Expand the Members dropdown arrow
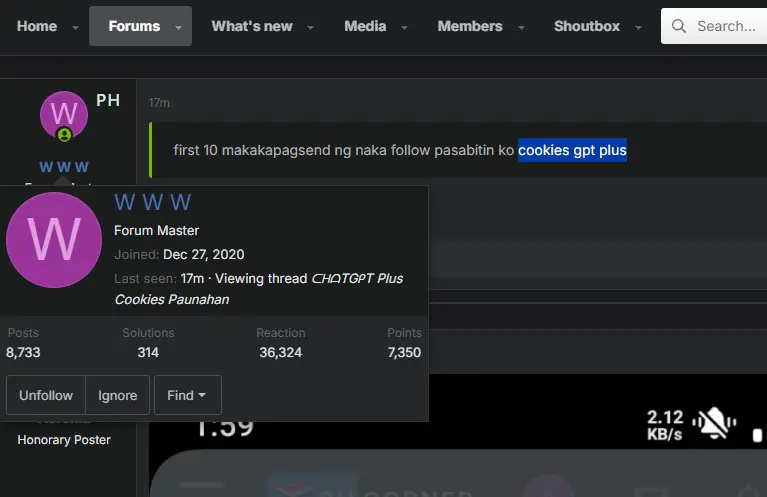The image size is (767, 497). 521,27
